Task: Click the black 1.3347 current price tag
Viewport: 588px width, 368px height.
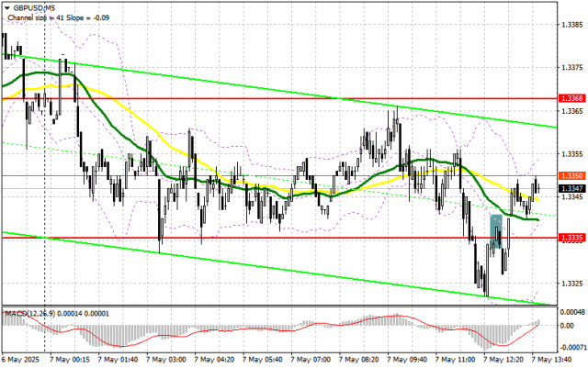Action: pos(571,188)
